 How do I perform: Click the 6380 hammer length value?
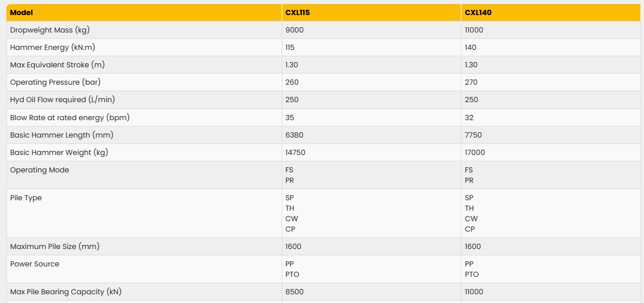point(294,135)
